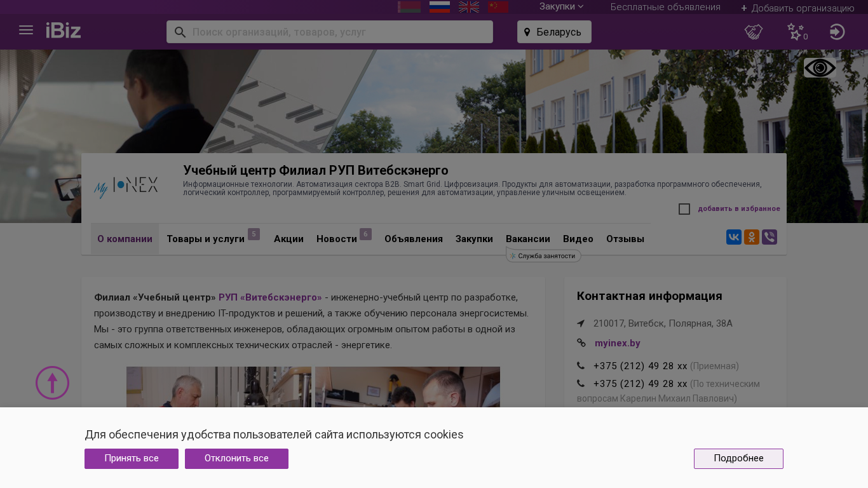
Task: Click the scroll-to-top arrow button
Action: pos(52,383)
